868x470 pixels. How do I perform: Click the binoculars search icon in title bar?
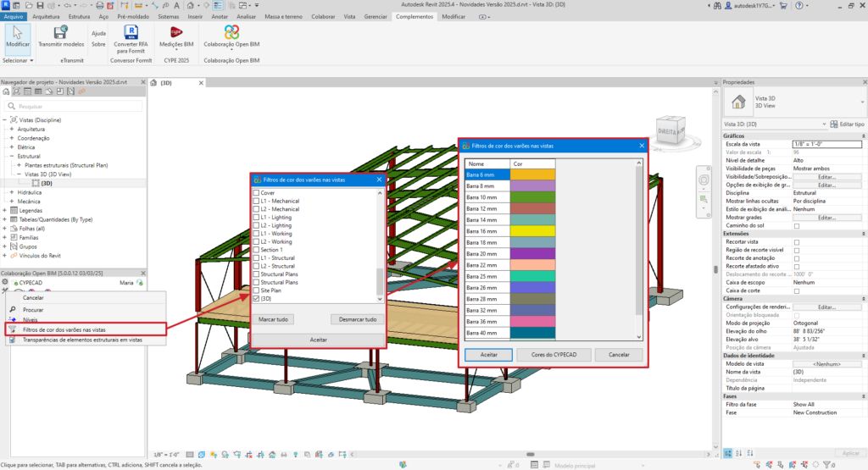coord(717,6)
